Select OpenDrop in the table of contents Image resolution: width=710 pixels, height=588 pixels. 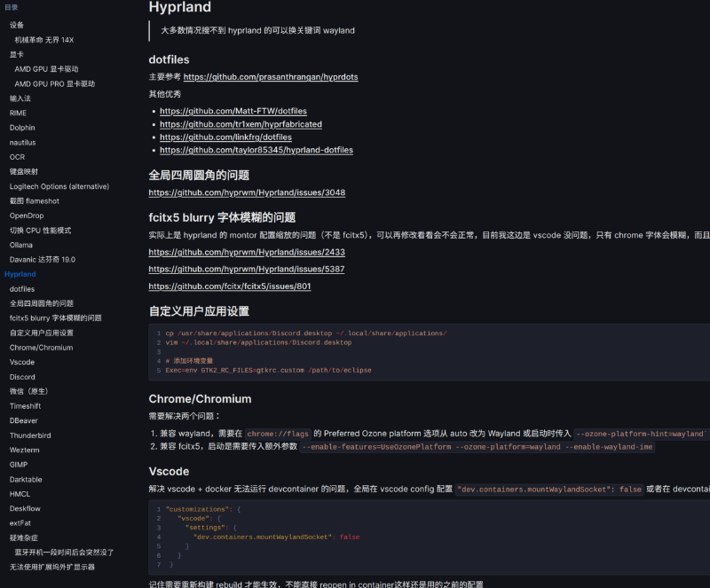tap(27, 216)
